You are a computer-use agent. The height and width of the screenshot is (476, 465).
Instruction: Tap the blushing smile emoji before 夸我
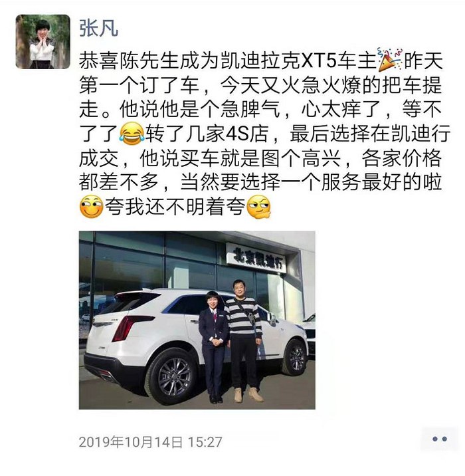(x=91, y=207)
